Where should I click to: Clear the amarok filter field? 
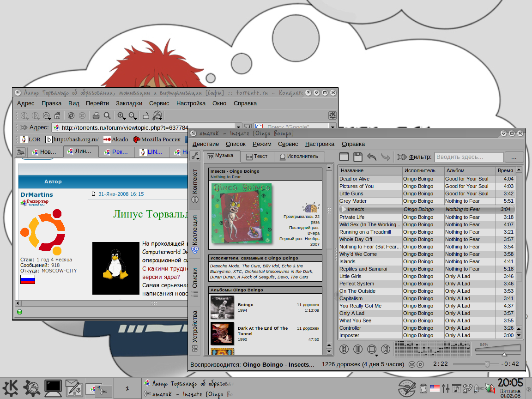point(402,157)
